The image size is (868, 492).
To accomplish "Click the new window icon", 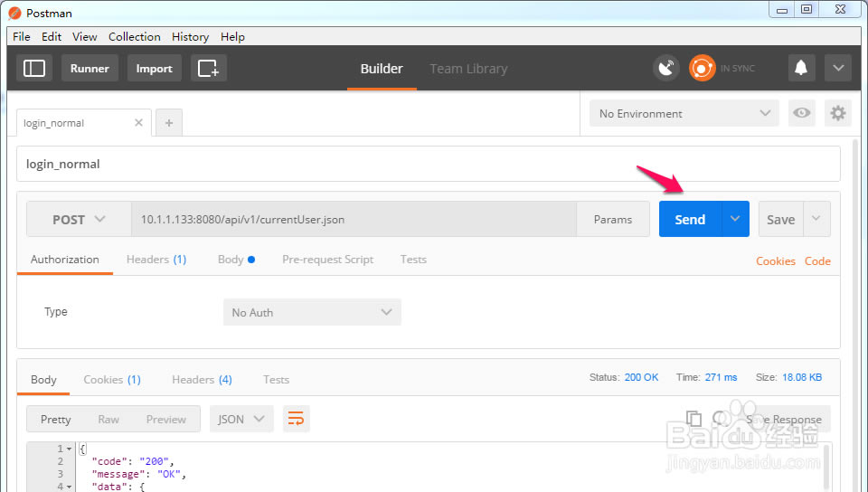I will [x=208, y=68].
